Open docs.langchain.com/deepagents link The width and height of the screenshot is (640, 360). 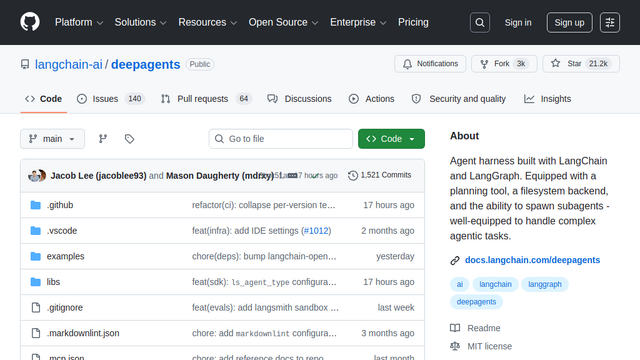[x=532, y=260]
